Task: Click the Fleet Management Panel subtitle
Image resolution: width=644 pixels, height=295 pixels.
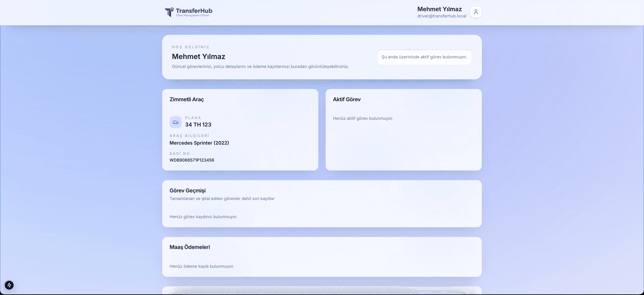Action: 193,15
